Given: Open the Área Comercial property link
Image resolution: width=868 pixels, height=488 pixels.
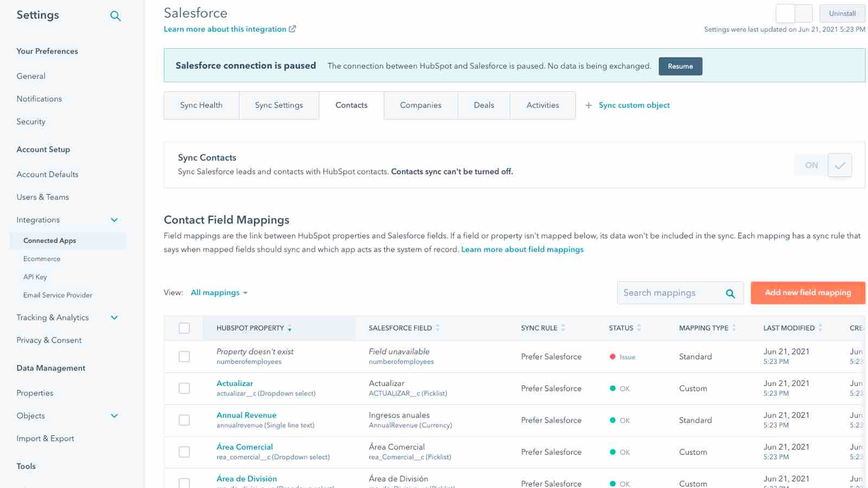Looking at the screenshot, I should click(x=245, y=447).
